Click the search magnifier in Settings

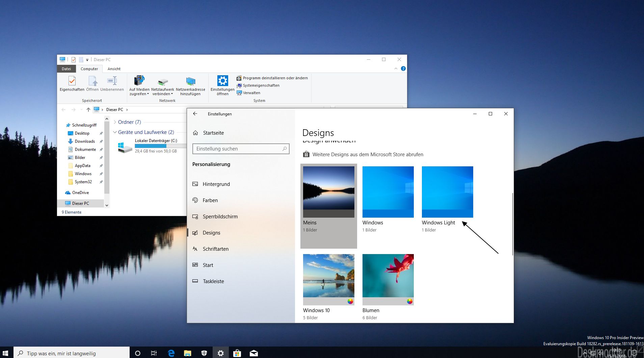tap(285, 149)
